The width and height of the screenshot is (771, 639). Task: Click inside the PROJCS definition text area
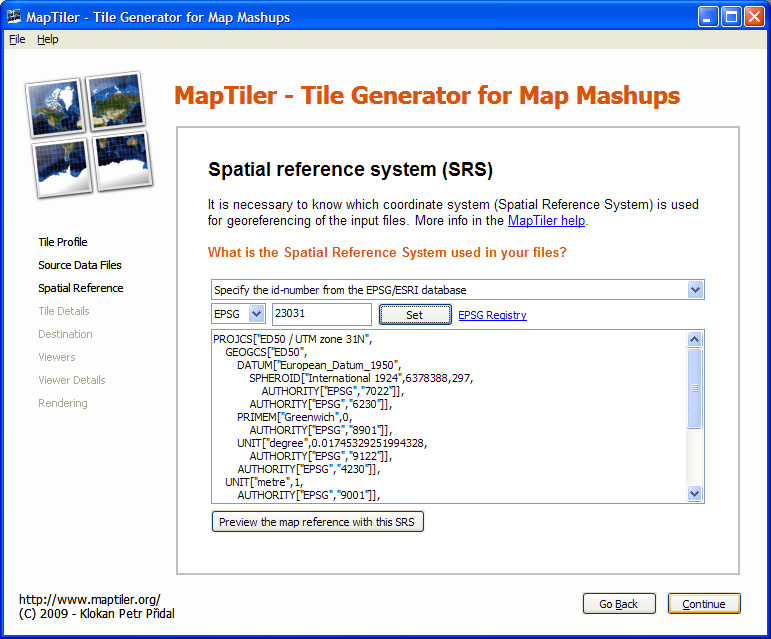(x=449, y=416)
